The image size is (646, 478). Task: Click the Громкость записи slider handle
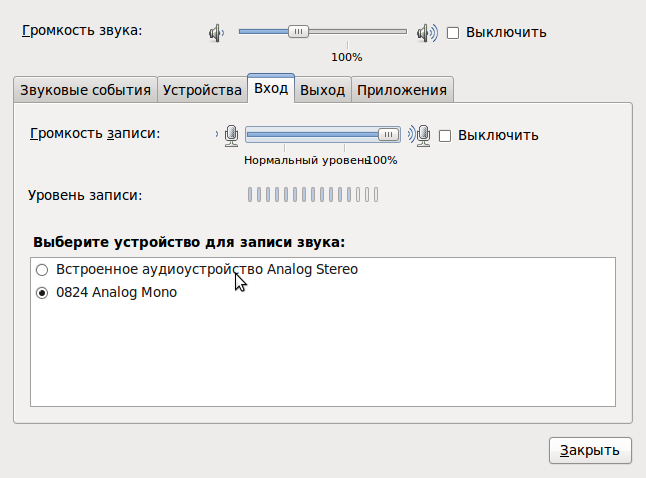coord(387,135)
